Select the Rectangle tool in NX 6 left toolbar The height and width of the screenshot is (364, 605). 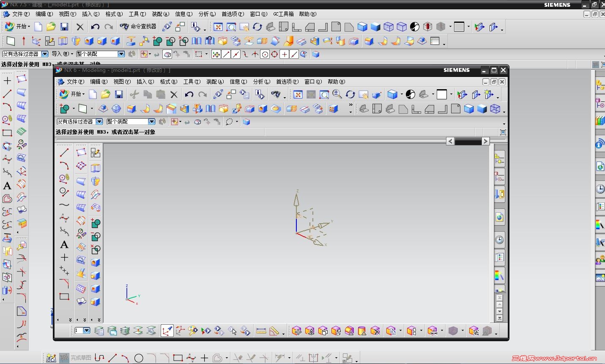[x=64, y=296]
